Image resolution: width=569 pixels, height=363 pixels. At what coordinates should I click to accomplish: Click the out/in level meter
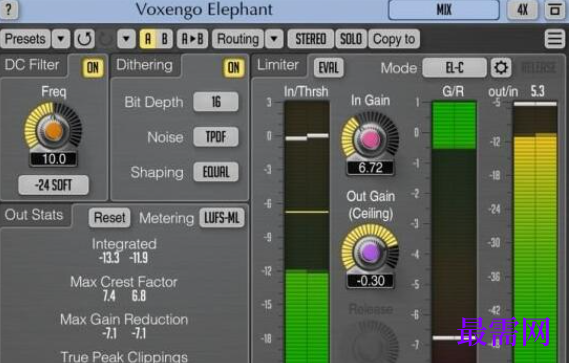(535, 232)
